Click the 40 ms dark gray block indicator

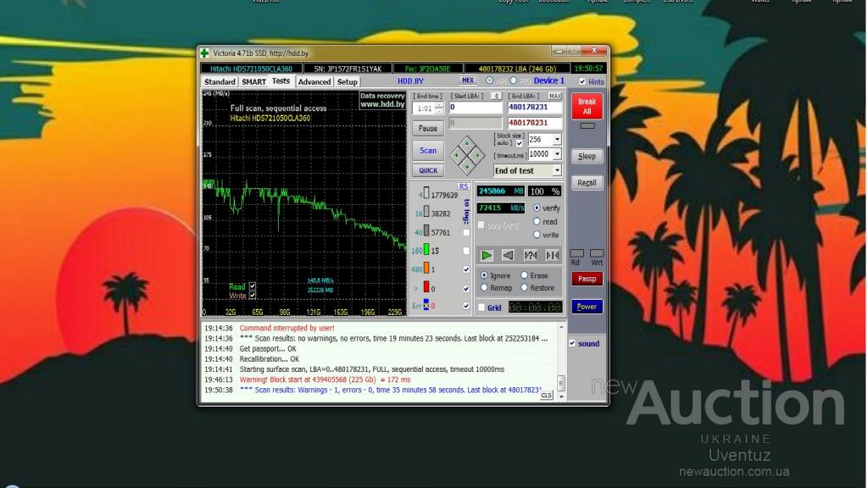tap(426, 230)
